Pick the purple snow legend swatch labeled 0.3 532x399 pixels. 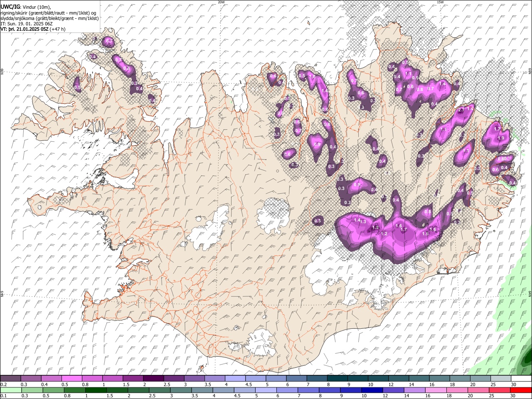pos(31,379)
